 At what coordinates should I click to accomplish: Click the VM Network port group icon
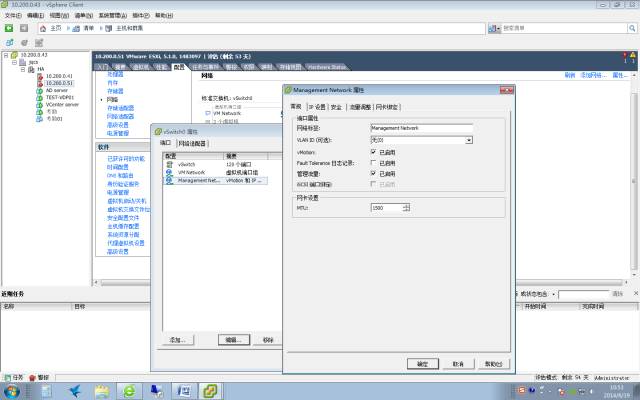tap(169, 172)
